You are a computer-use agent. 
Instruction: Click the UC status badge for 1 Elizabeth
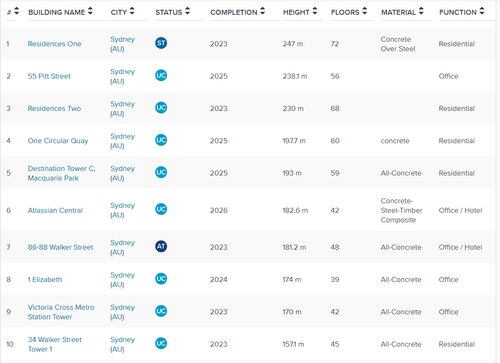click(x=161, y=279)
